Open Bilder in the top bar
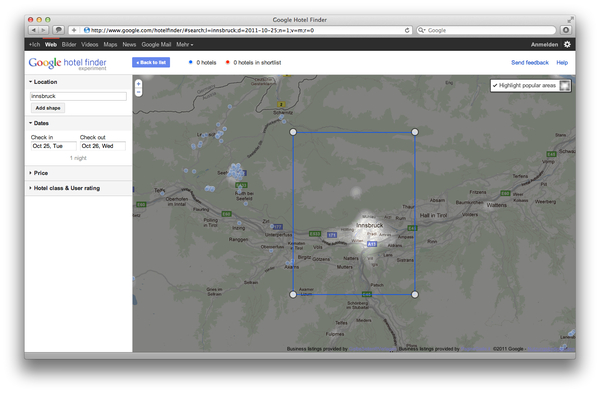Image resolution: width=600 pixels, height=393 pixels. tap(69, 44)
